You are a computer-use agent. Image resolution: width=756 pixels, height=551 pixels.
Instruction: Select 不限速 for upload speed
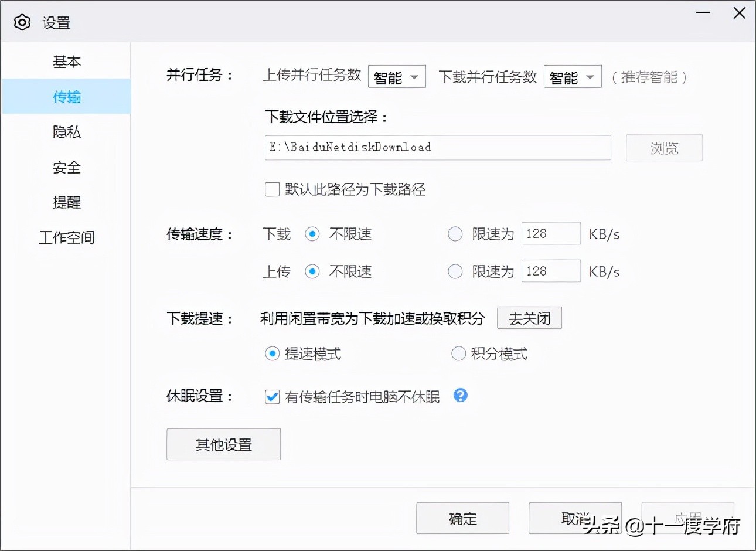pos(312,271)
